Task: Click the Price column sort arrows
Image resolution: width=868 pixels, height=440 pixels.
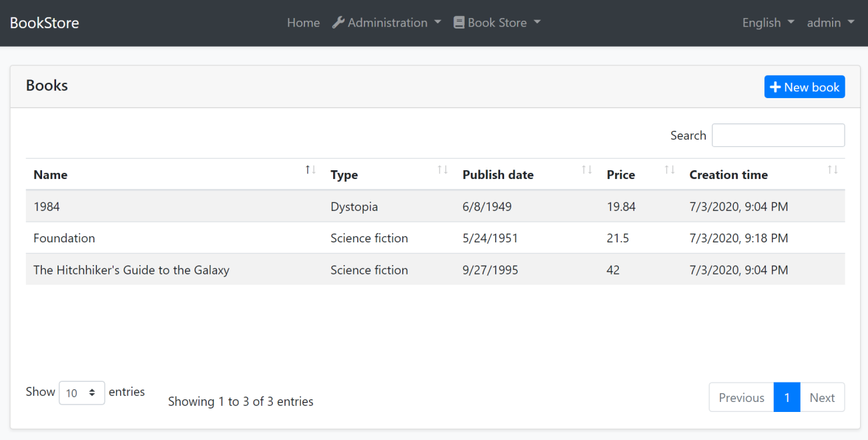Action: click(669, 170)
